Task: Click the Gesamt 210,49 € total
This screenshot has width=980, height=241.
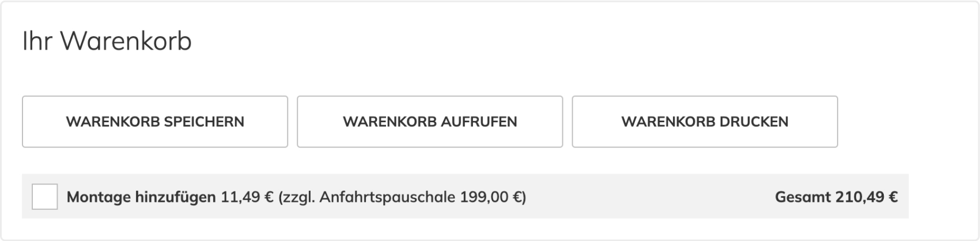Action: click(x=836, y=197)
